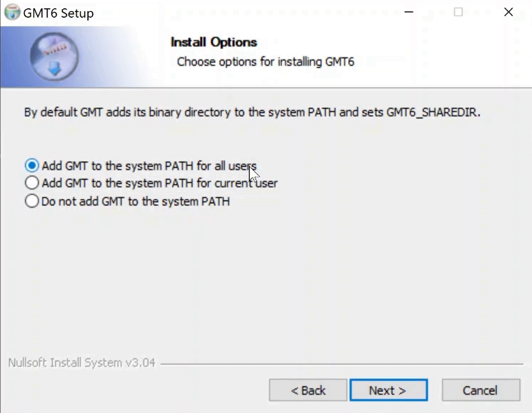This screenshot has width=532, height=413.
Task: Cancel the GMT6 installation
Action: (480, 390)
